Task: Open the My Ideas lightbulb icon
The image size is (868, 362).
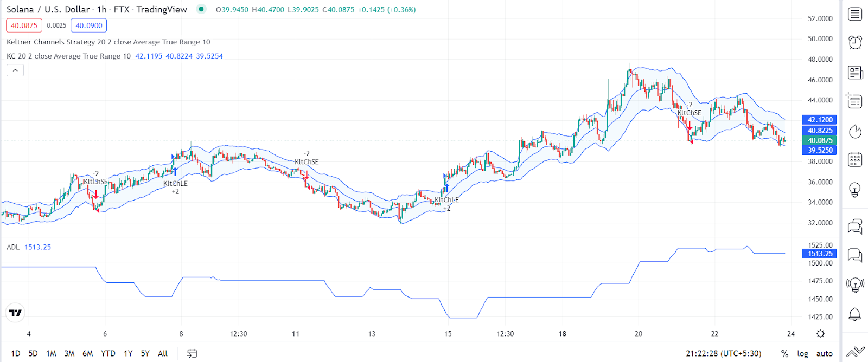Action: pyautogui.click(x=855, y=190)
